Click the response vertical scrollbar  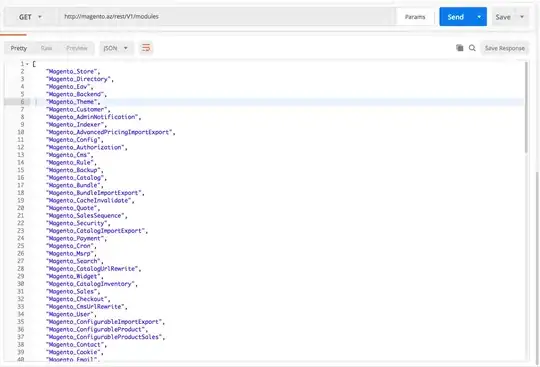pos(527,107)
